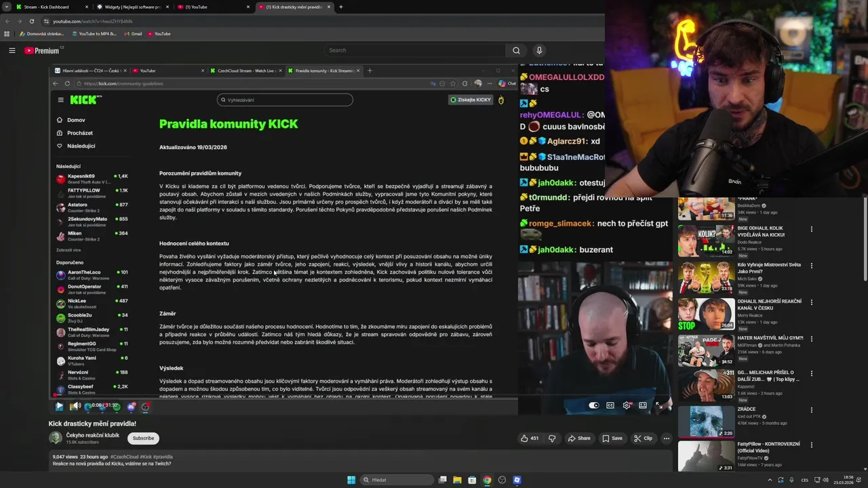The width and height of the screenshot is (868, 488).
Task: Open options for GG... MELICHAR PŘIŠEL video
Action: pos(811,373)
